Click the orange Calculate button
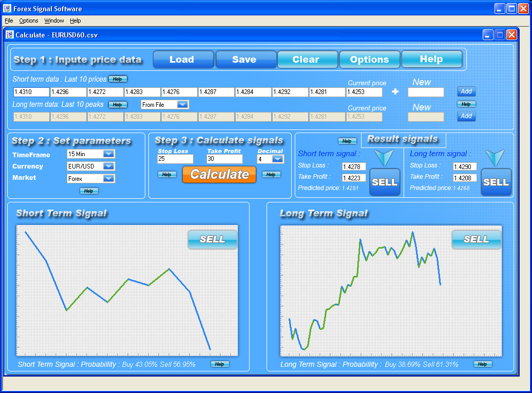The image size is (532, 393). (219, 175)
